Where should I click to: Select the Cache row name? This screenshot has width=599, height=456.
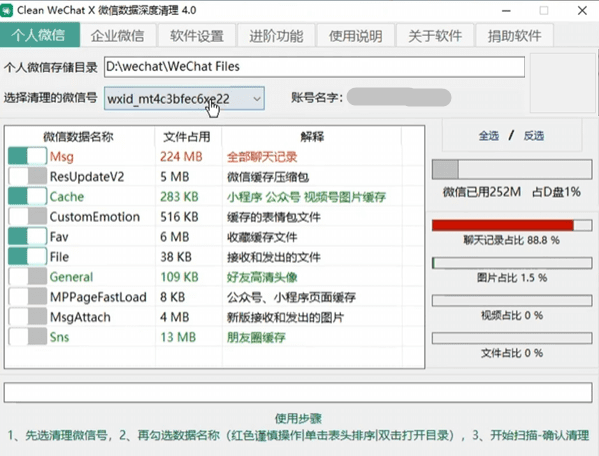coord(66,197)
